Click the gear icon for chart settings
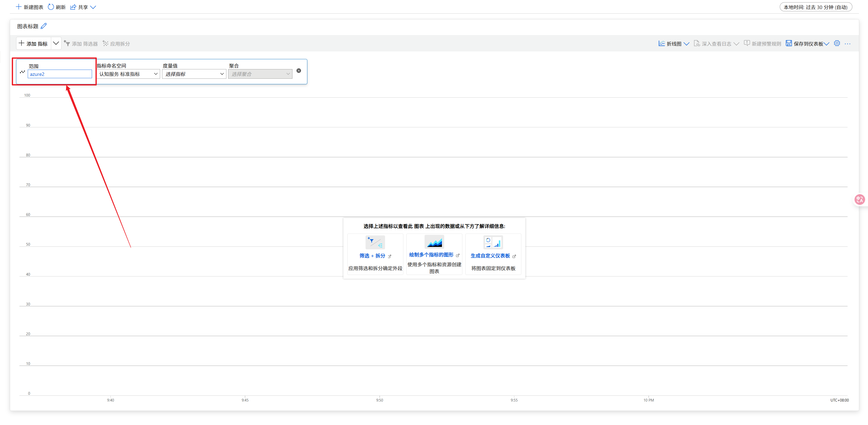The height and width of the screenshot is (425, 868). 837,43
